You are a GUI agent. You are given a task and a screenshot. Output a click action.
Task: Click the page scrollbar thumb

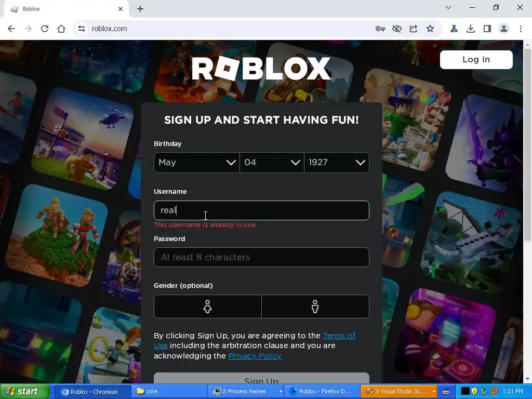coord(528,146)
